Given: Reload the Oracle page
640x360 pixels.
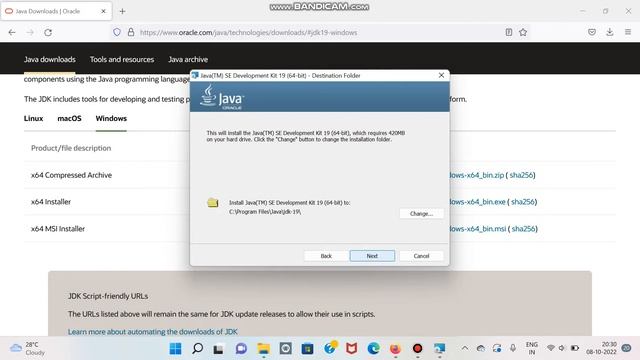Looking at the screenshot, I should coord(48,32).
